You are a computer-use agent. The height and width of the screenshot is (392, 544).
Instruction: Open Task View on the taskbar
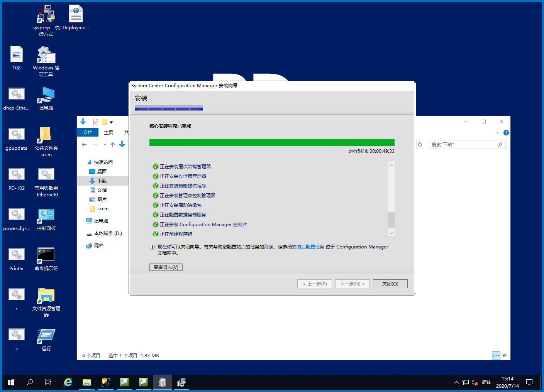point(48,382)
